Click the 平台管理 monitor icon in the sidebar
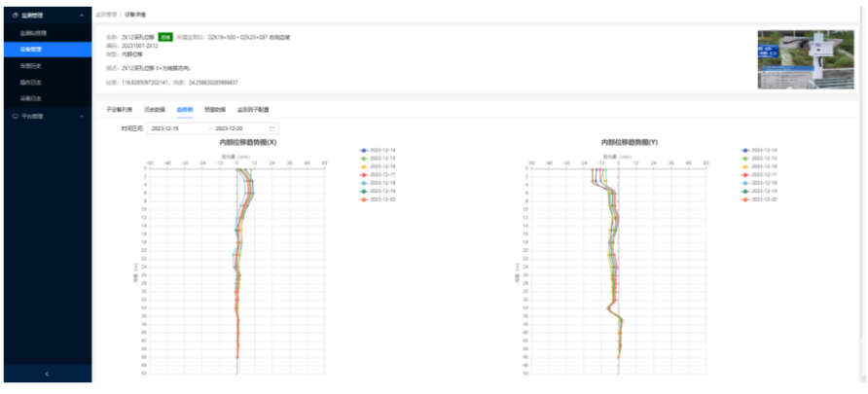This screenshot has height=394, width=868. 13,116
